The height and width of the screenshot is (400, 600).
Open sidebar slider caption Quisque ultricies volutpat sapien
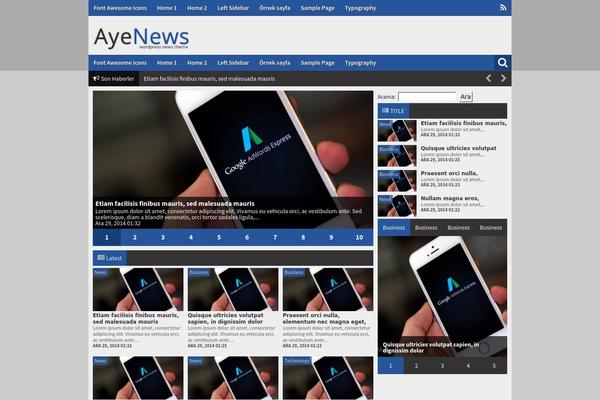430,348
